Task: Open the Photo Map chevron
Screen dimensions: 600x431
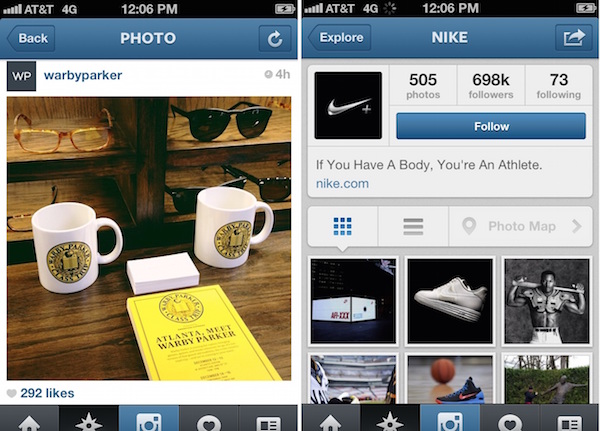Action: [x=577, y=226]
